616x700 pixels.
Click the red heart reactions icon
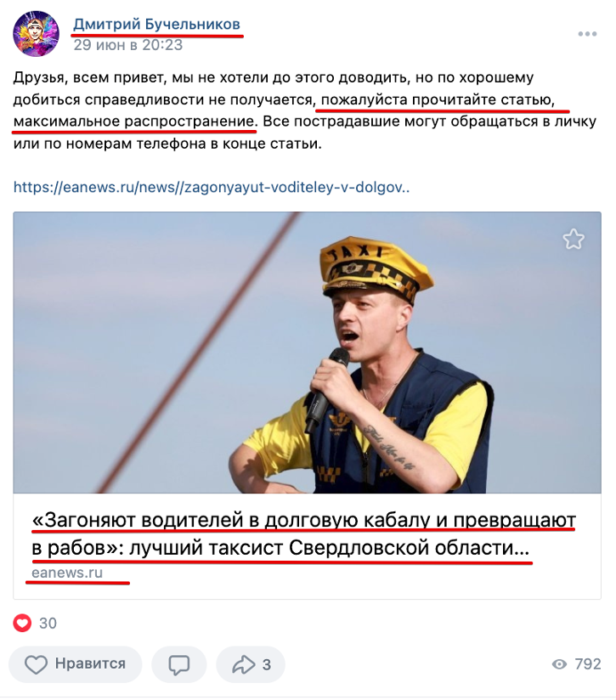(x=22, y=623)
